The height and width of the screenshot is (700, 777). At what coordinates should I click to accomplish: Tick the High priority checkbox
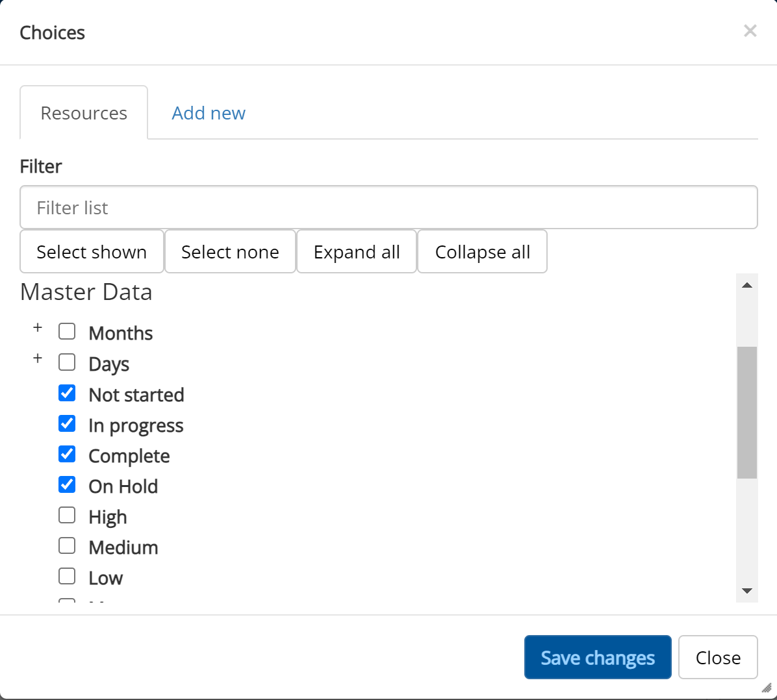click(x=67, y=515)
